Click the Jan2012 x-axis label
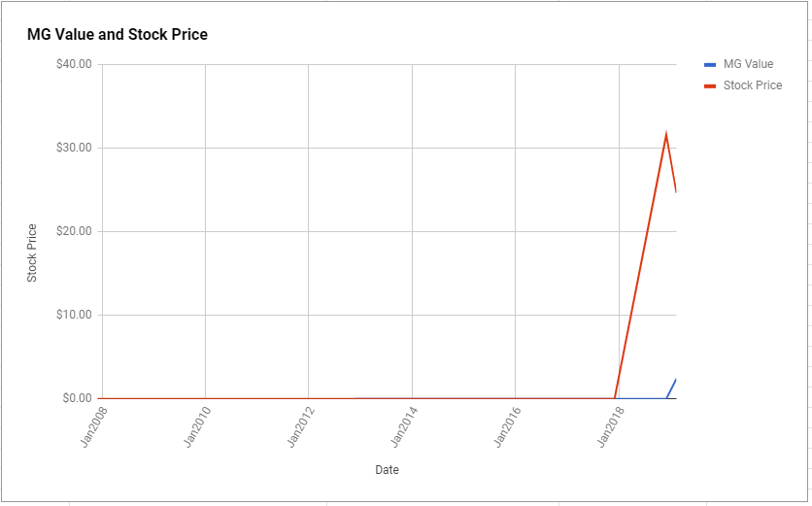 coord(300,426)
